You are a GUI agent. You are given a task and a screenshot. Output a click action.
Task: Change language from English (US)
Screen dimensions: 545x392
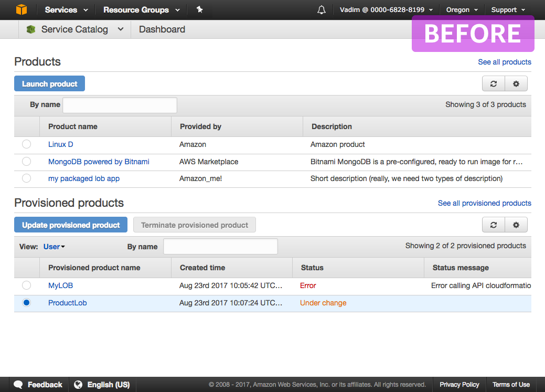102,384
